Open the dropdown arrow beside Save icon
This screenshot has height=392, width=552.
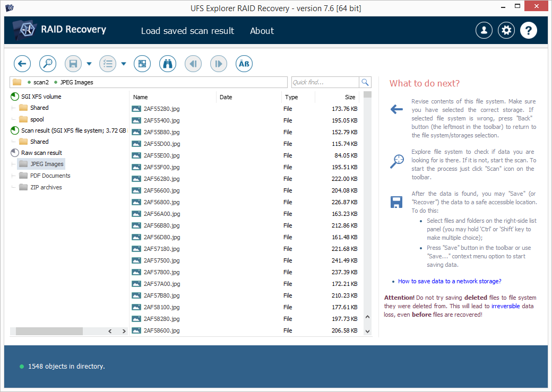(89, 64)
